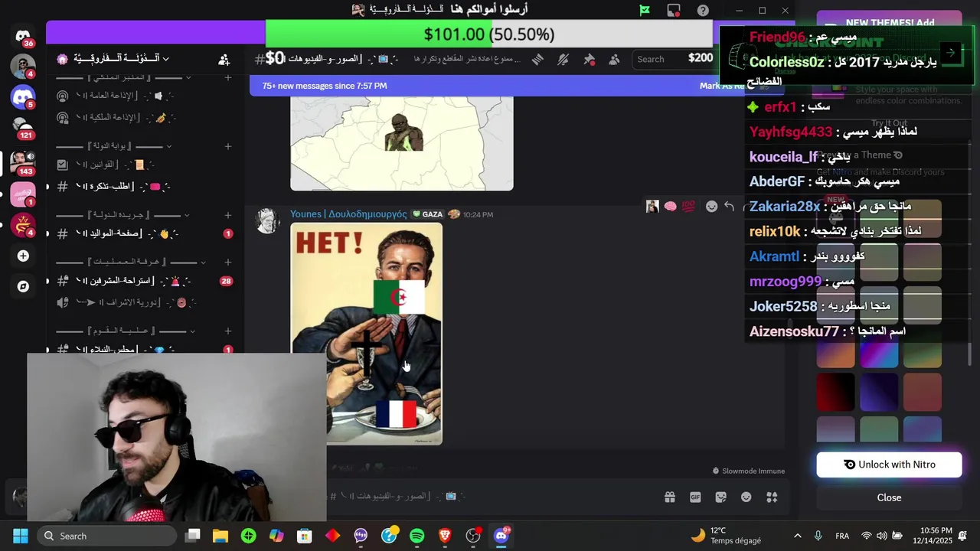The width and height of the screenshot is (980, 551).
Task: Open Discord direct messages home
Action: click(23, 37)
